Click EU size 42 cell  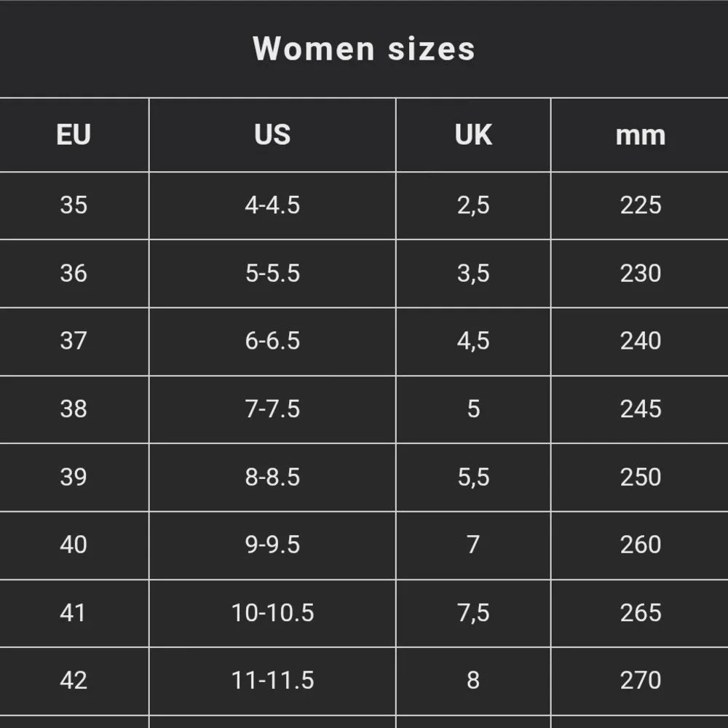(x=74, y=681)
